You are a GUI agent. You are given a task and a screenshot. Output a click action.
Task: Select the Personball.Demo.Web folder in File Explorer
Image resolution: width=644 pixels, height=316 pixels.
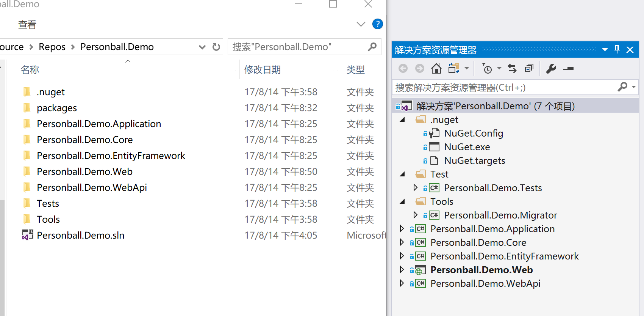point(84,172)
